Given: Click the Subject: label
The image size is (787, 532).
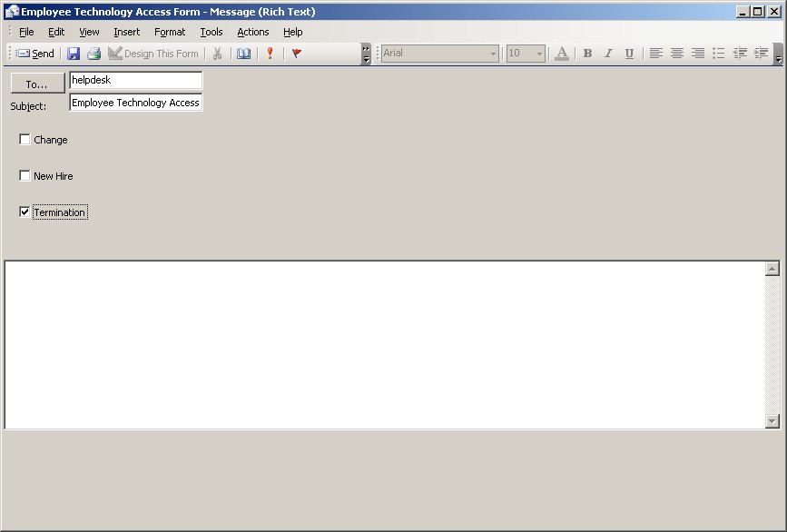Looking at the screenshot, I should [x=28, y=106].
